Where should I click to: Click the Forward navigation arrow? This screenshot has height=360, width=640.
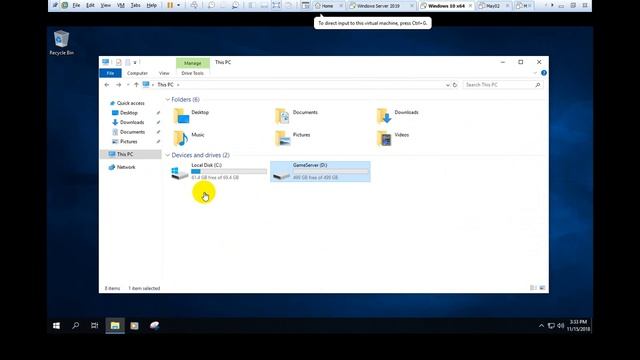[x=118, y=85]
